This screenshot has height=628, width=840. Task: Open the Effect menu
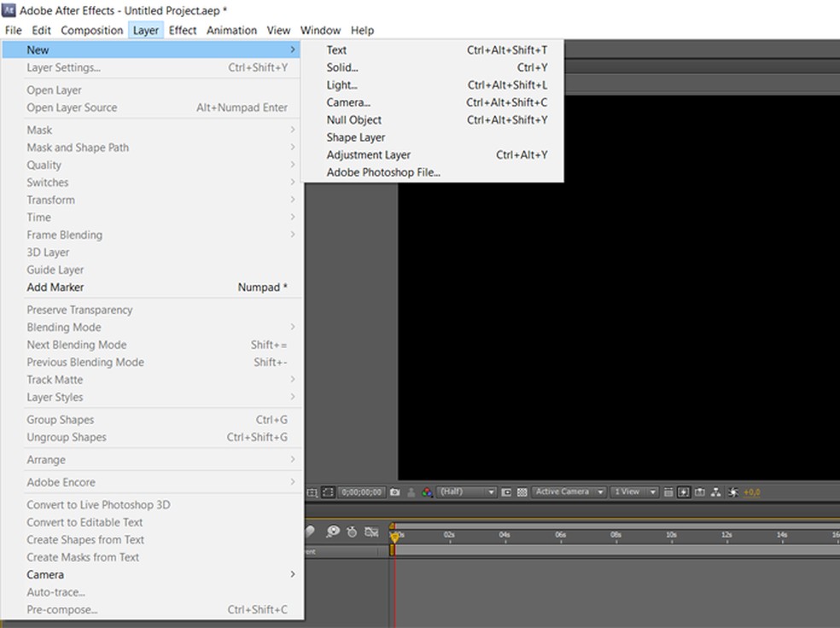coord(183,30)
